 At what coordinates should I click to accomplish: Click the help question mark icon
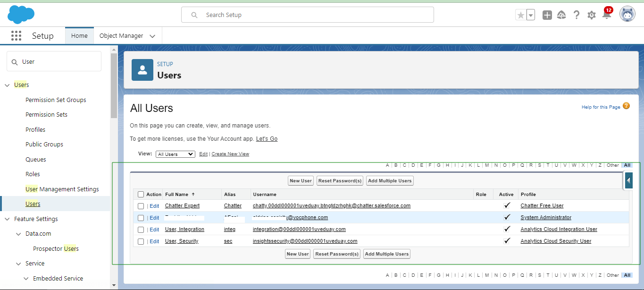(x=577, y=15)
